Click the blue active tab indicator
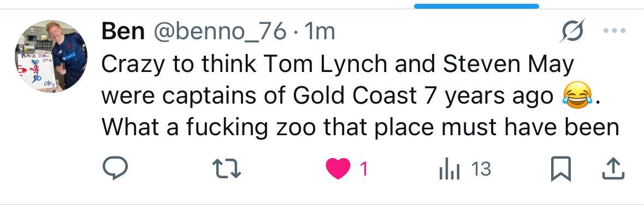Viewport: 644px width, 205px height. click(x=476, y=6)
